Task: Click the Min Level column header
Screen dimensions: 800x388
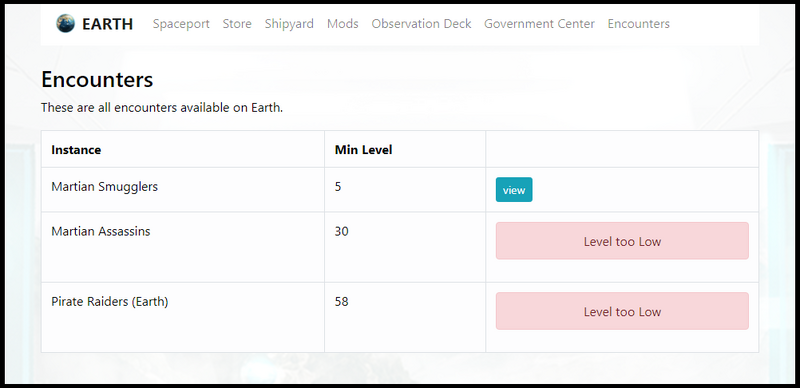Action: (x=363, y=150)
